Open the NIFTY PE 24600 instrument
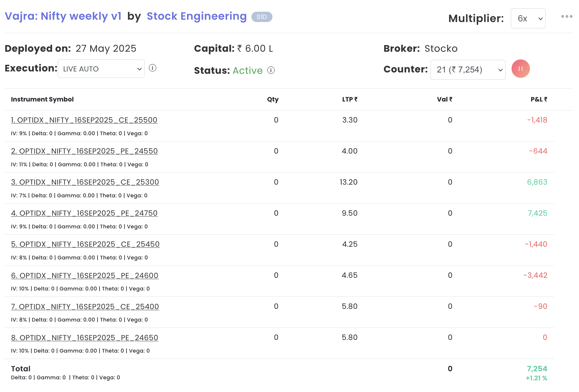 tap(84, 276)
